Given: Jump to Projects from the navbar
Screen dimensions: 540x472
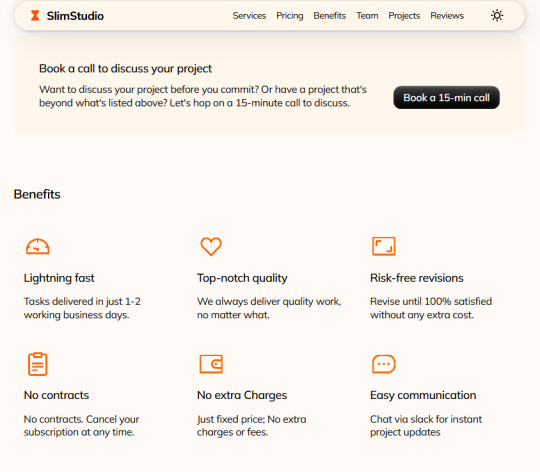Looking at the screenshot, I should point(404,16).
